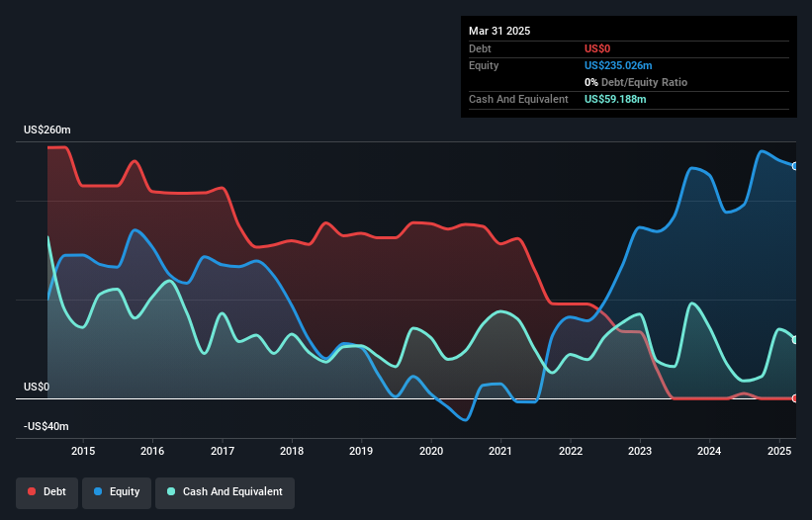Screen dimensions: 812x520
Task: Click the 2021 x-axis label
Action: pos(500,451)
